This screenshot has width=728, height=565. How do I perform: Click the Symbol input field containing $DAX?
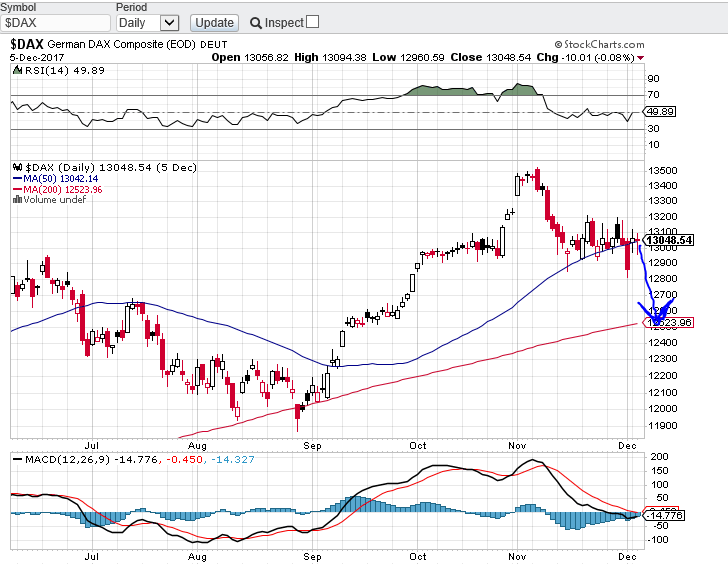[x=56, y=23]
